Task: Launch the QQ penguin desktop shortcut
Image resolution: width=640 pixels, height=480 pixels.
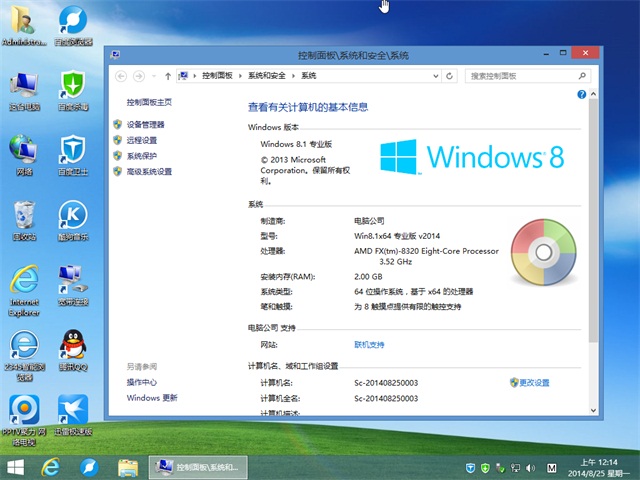Action: click(x=71, y=343)
